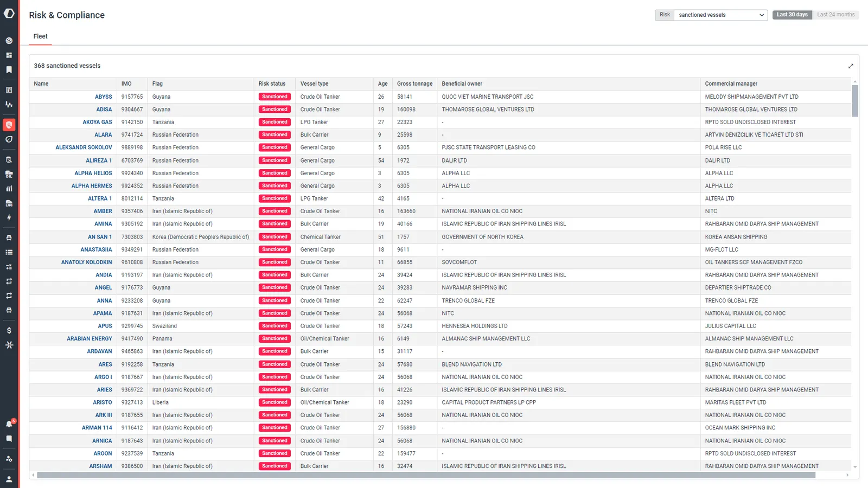Open the ALPHA HELIOS vessel link
This screenshot has height=488, width=868.
(93, 174)
